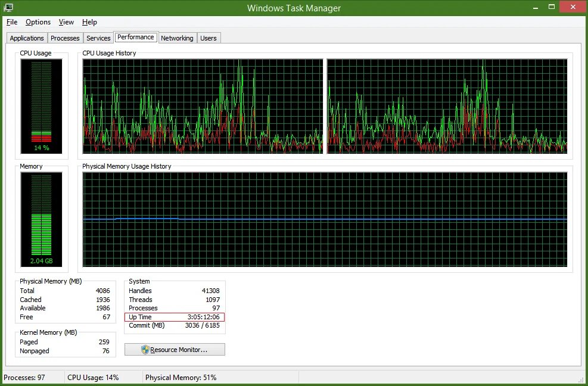The image size is (588, 386).
Task: Click the Paged kernel memory value 259
Action: point(104,342)
